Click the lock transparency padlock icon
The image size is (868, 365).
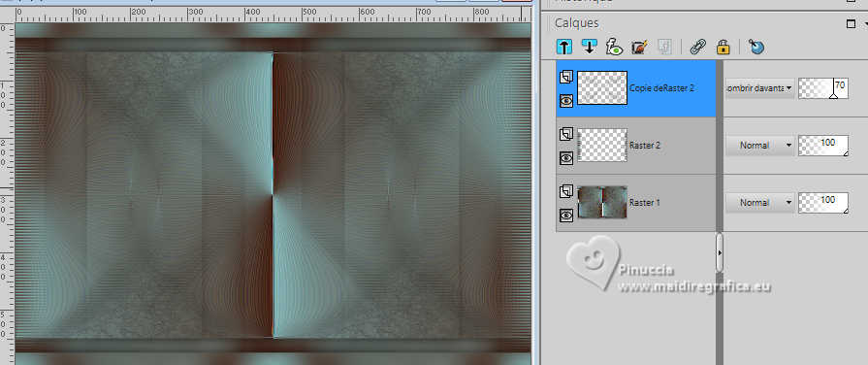tap(723, 47)
